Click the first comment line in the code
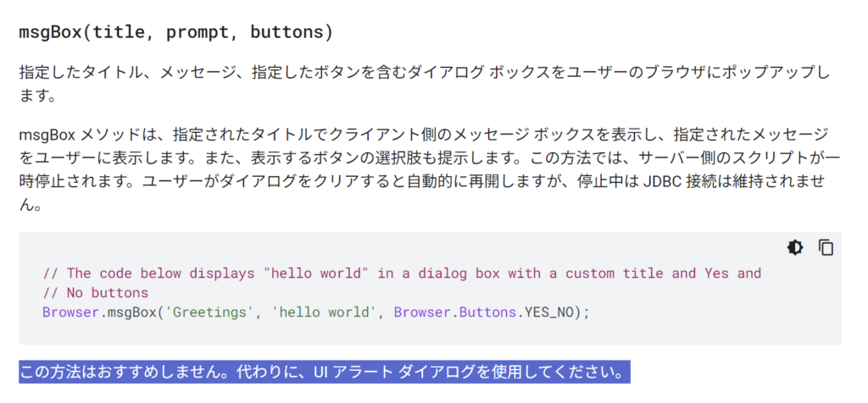Viewport: 868px width, 403px height. (402, 273)
